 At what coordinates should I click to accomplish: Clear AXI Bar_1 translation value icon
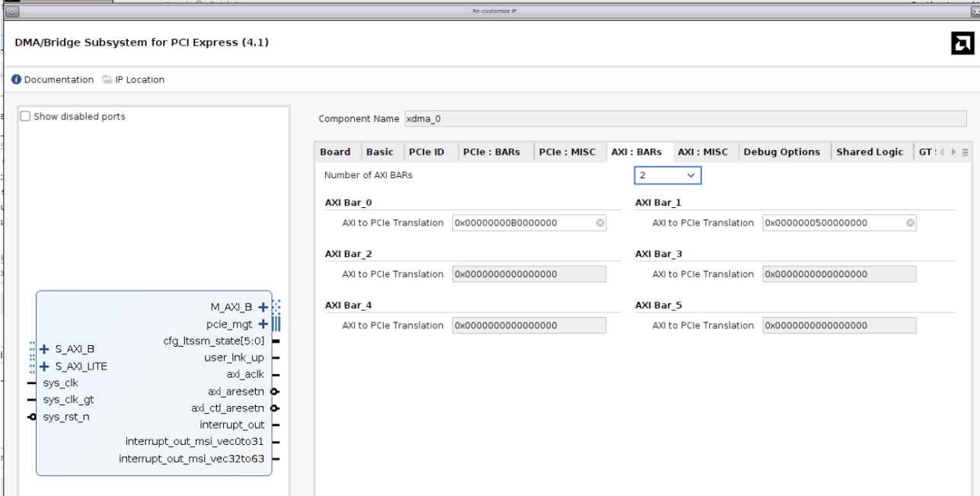click(909, 222)
